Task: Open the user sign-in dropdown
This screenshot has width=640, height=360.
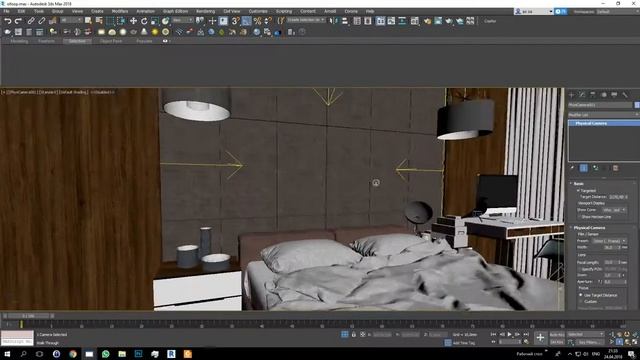Action: pos(534,11)
